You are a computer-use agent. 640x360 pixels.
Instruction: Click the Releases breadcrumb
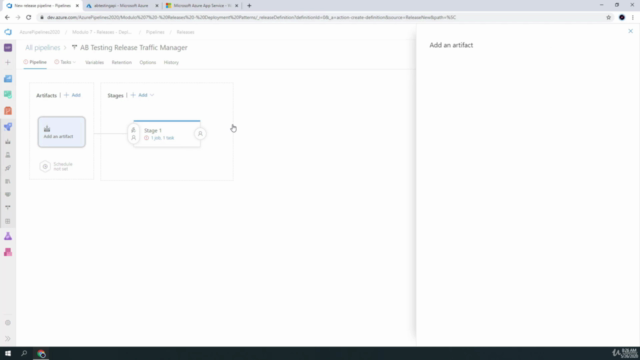185,32
